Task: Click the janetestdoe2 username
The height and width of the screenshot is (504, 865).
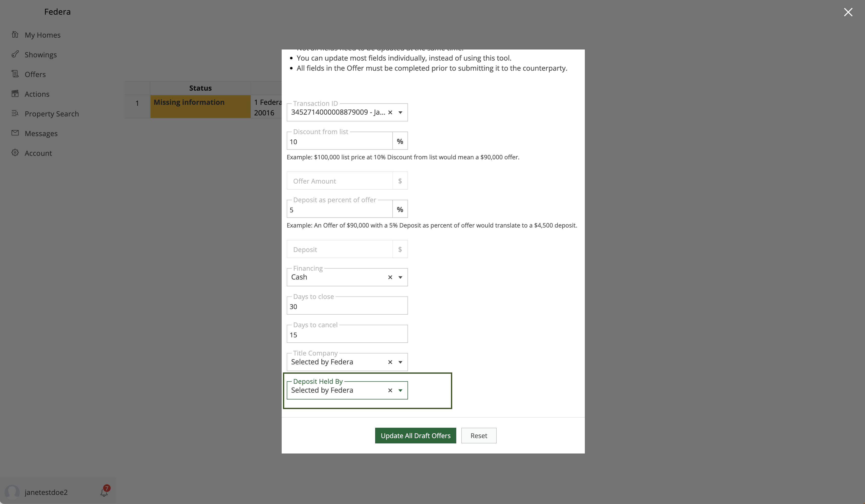Action: coord(46,492)
